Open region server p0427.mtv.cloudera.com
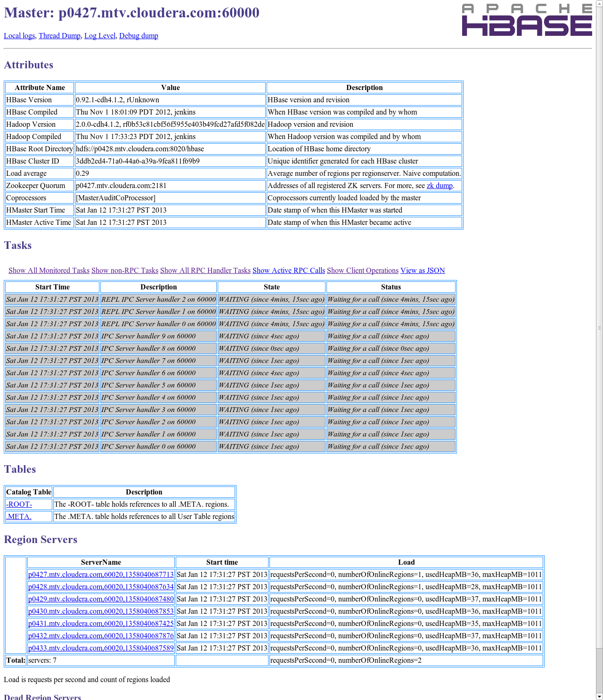603x700 pixels. click(x=101, y=574)
